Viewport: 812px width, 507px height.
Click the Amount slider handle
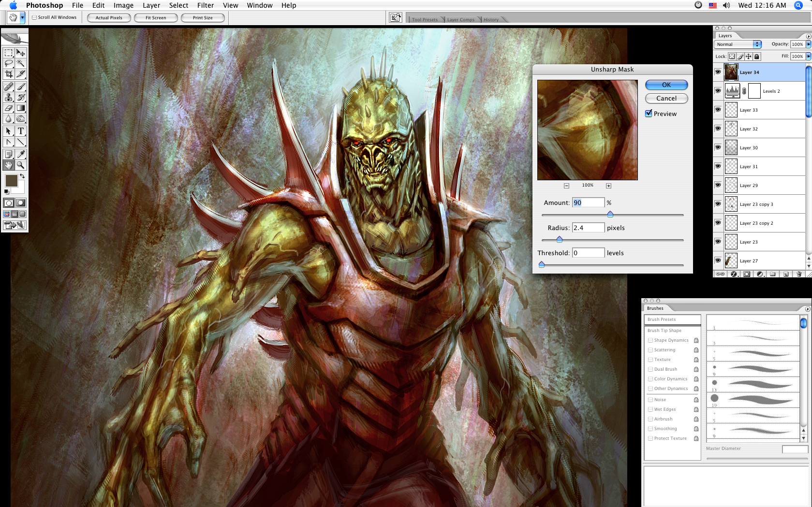tap(610, 214)
